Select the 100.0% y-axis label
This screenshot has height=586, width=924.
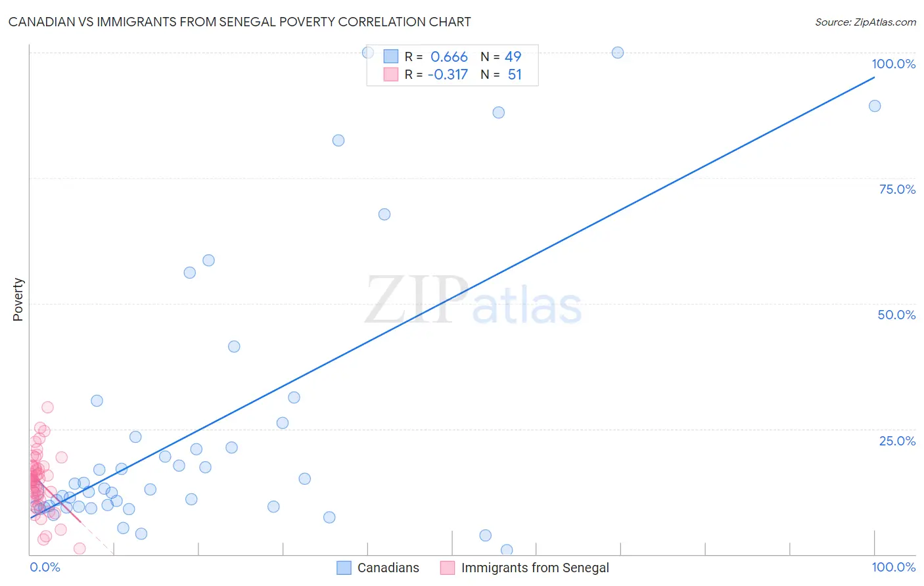(893, 64)
